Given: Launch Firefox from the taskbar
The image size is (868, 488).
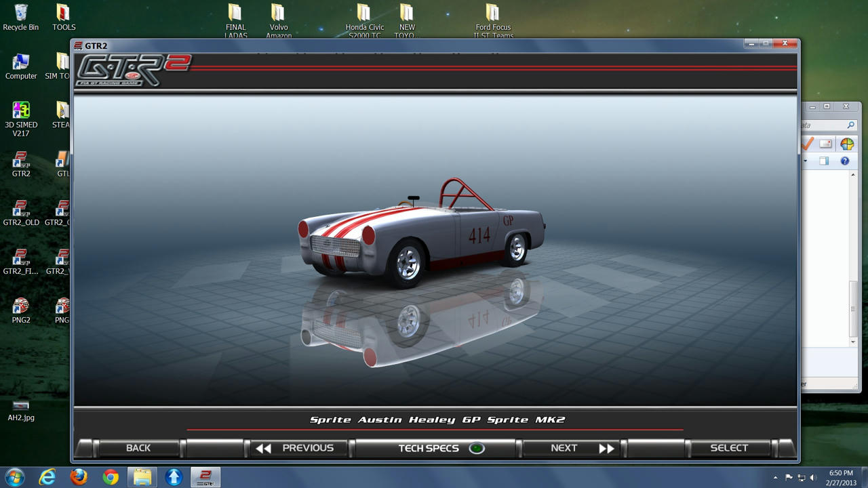Looking at the screenshot, I should [x=79, y=477].
